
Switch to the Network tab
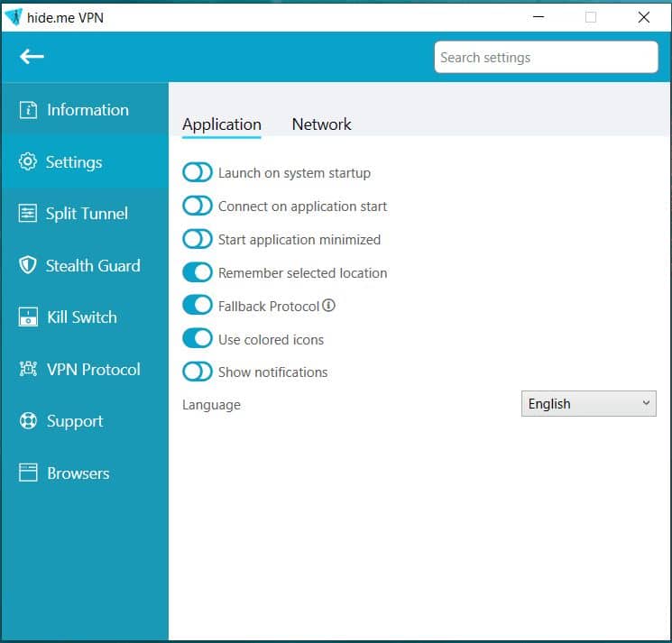321,124
